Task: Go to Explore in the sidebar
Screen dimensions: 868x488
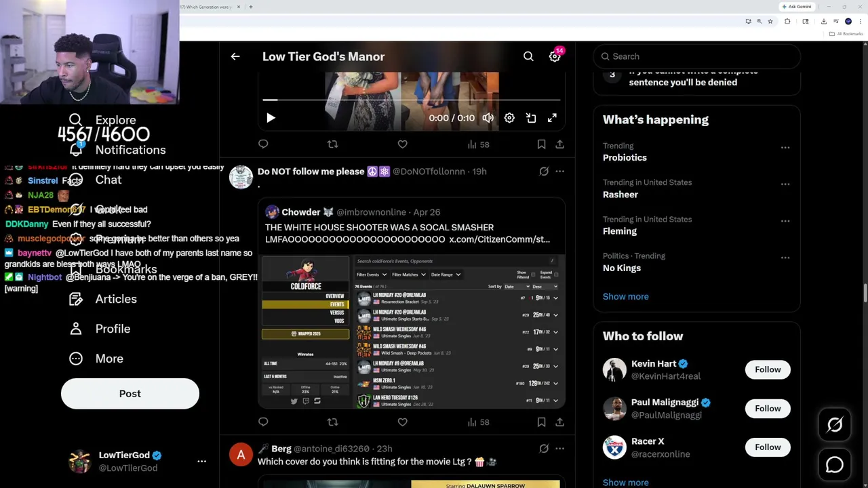Action: coord(102,120)
